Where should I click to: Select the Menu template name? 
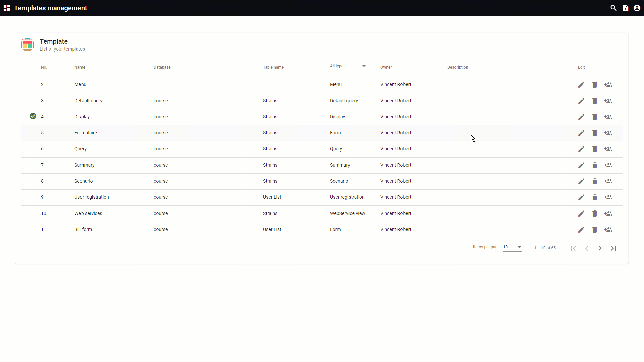point(80,85)
